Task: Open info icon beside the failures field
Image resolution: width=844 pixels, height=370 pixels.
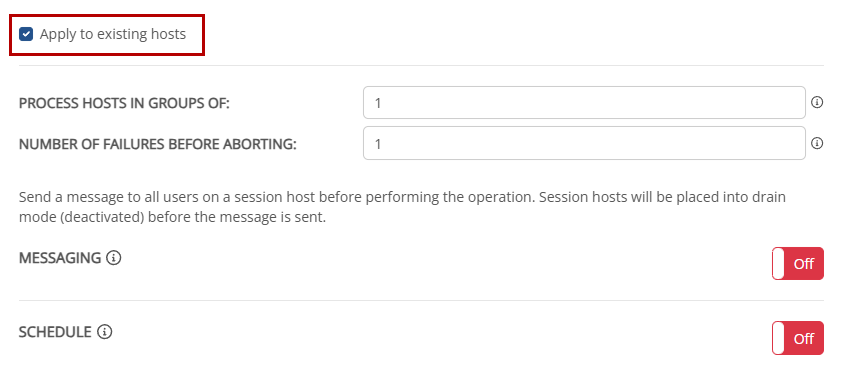Action: 817,143
